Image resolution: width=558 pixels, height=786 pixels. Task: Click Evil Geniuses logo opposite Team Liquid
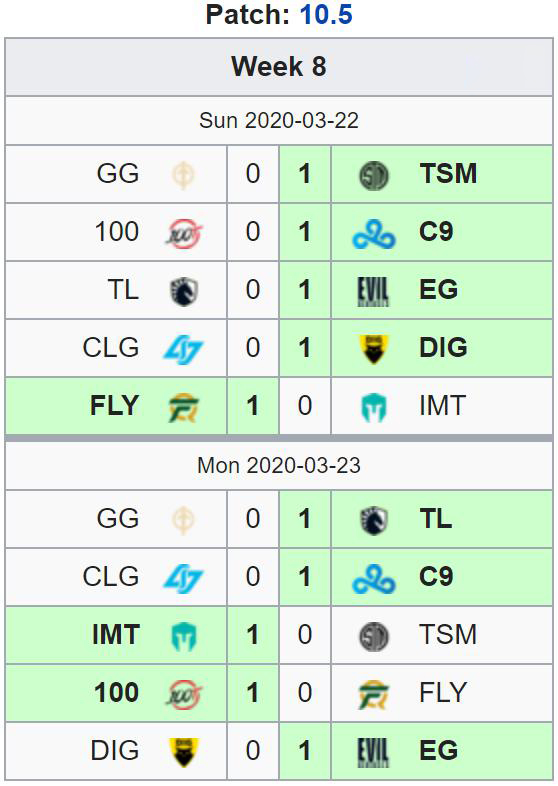(373, 291)
